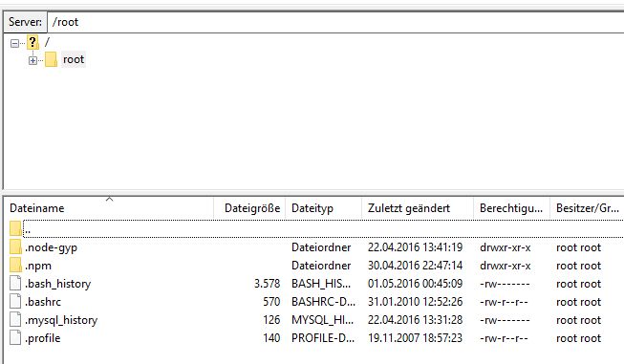Click the -rw-r--r-- permissions of .profile
The image size is (624, 364).
pos(504,338)
